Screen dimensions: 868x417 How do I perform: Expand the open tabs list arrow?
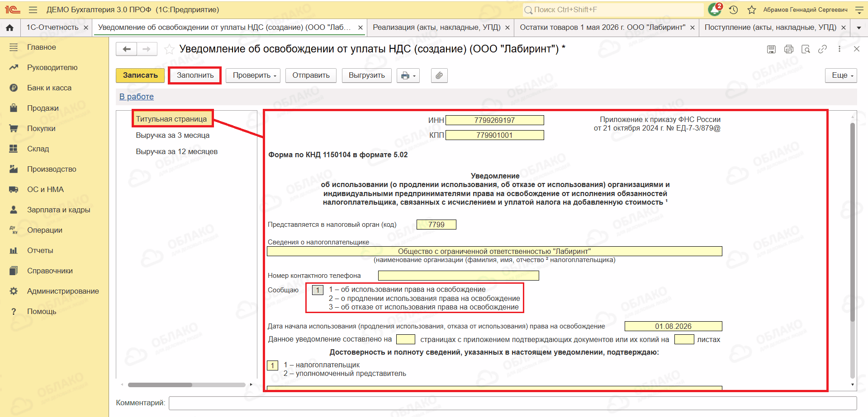(859, 28)
